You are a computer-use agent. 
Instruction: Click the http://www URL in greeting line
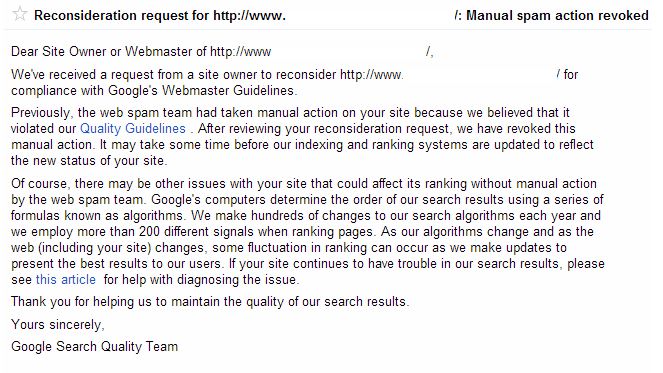pos(240,52)
